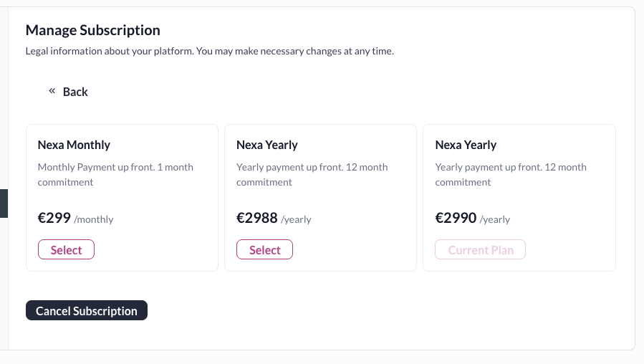644x364 pixels.
Task: Go back using the Back link
Action: [75, 92]
